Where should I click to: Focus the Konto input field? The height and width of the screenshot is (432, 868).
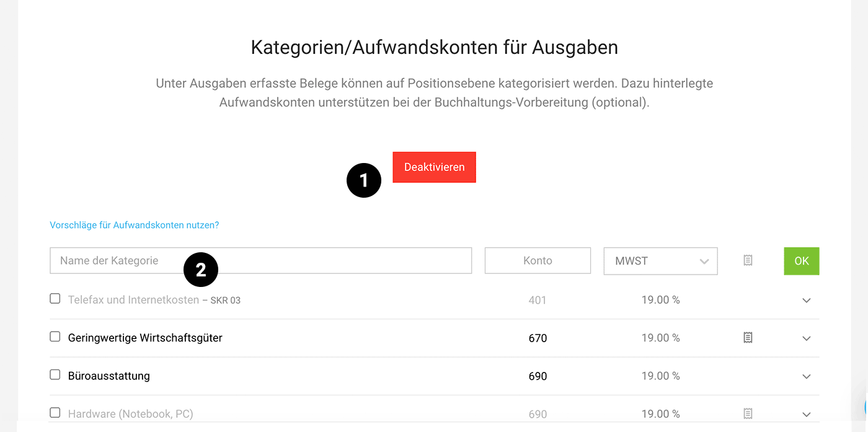pyautogui.click(x=537, y=261)
